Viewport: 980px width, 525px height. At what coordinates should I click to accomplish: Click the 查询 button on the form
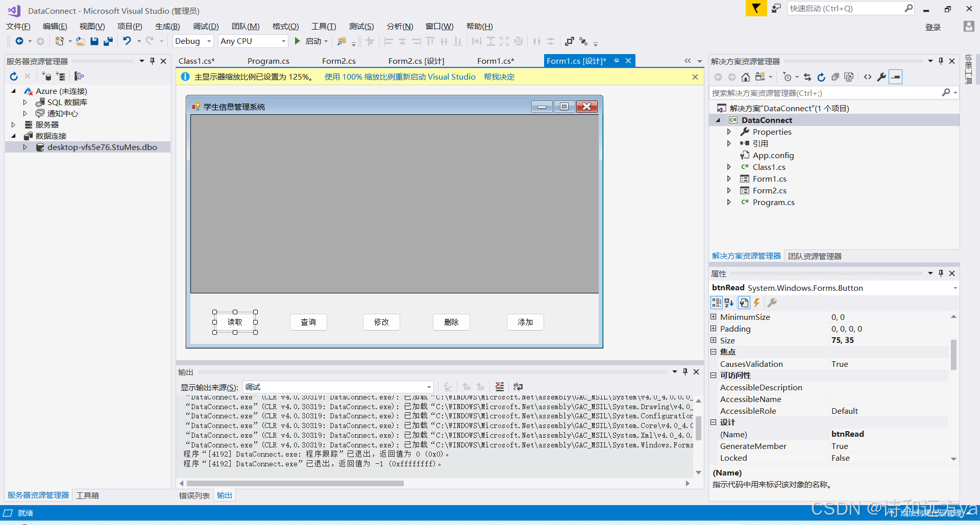coord(308,322)
